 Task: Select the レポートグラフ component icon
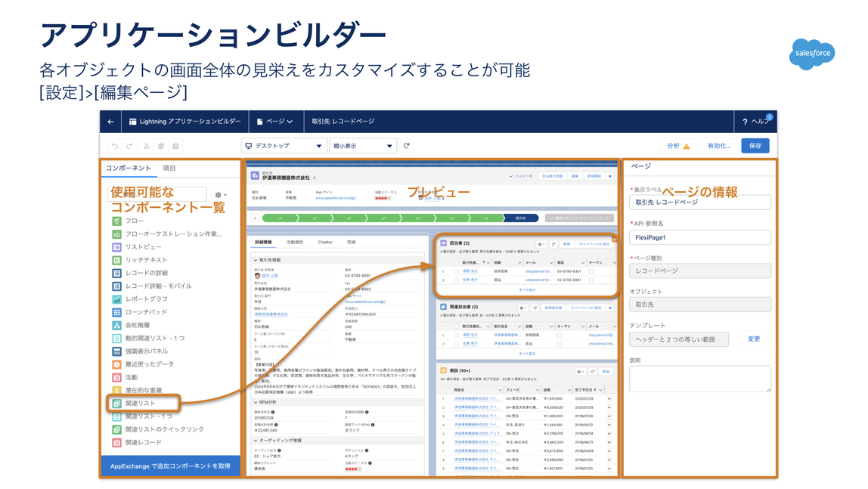point(116,299)
